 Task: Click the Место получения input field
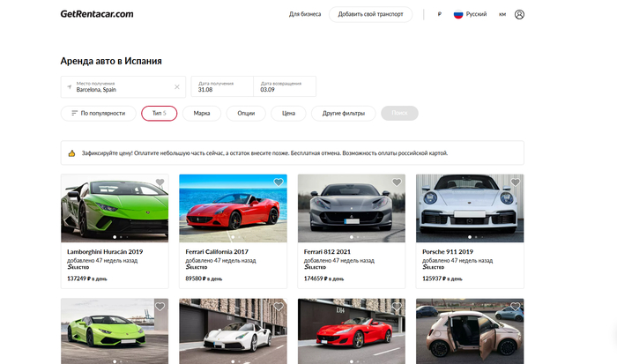[x=123, y=87]
